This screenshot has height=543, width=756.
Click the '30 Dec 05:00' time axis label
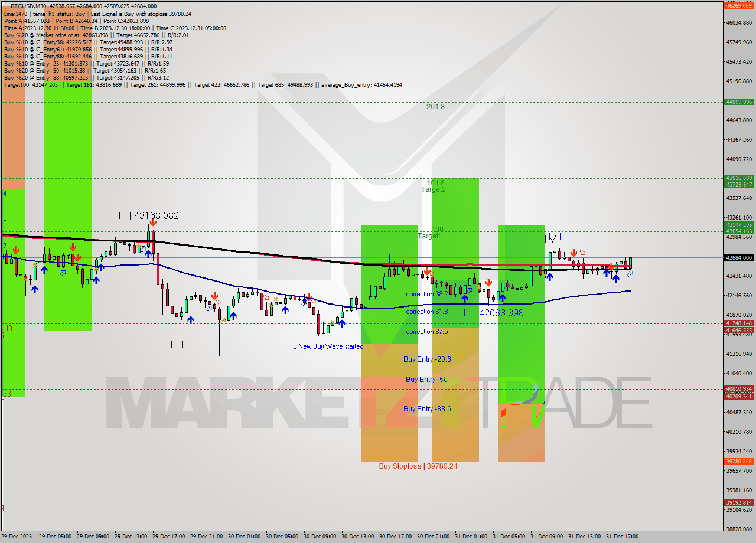[x=282, y=537]
